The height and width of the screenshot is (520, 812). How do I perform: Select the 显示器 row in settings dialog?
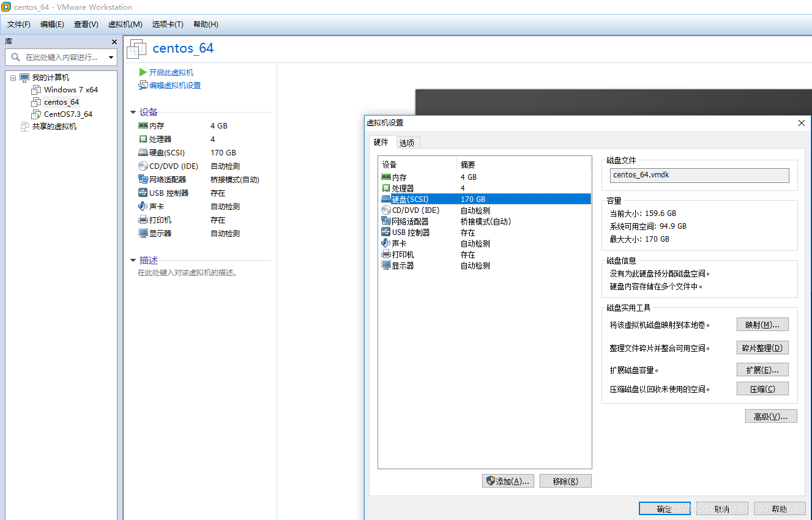pos(485,266)
